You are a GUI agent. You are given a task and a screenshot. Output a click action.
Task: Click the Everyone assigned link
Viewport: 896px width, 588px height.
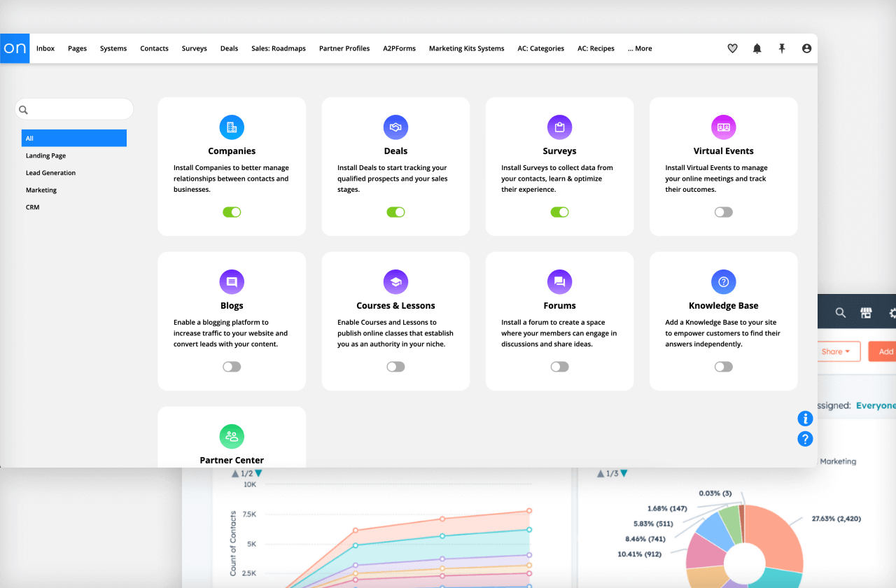click(876, 405)
